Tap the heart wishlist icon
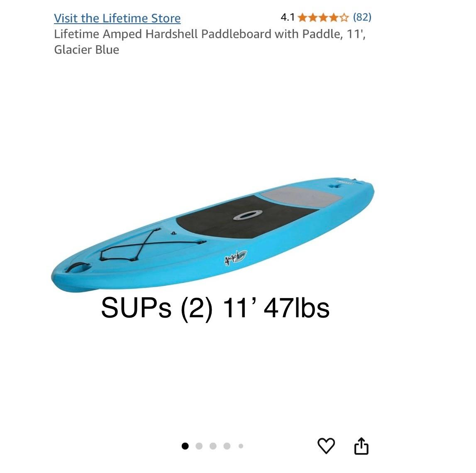The image size is (476, 473). coord(326,446)
